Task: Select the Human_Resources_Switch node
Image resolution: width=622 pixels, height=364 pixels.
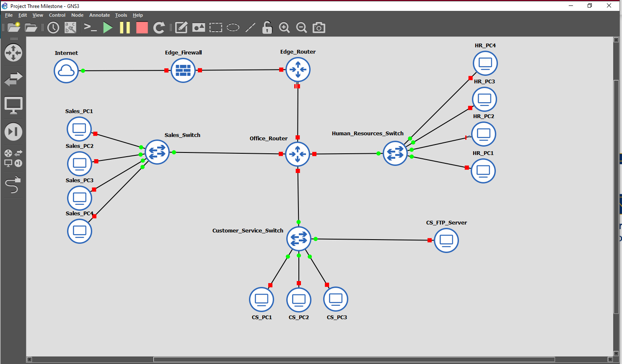Action: (395, 153)
